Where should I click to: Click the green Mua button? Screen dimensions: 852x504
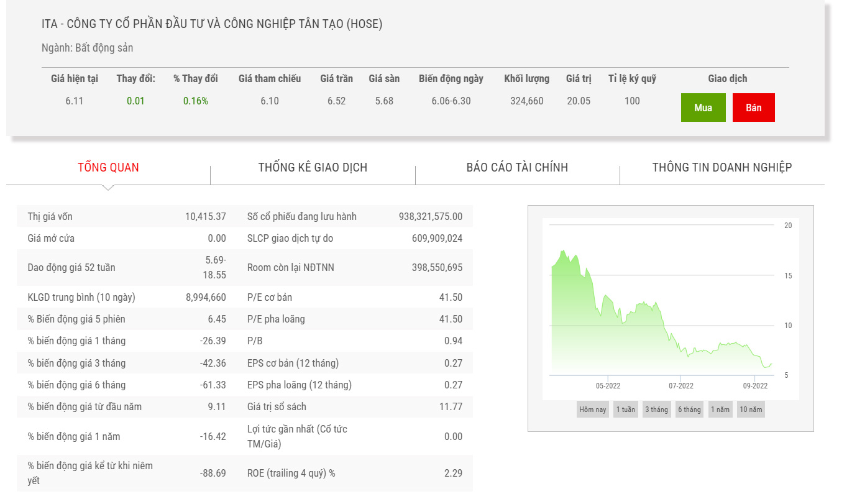(703, 108)
